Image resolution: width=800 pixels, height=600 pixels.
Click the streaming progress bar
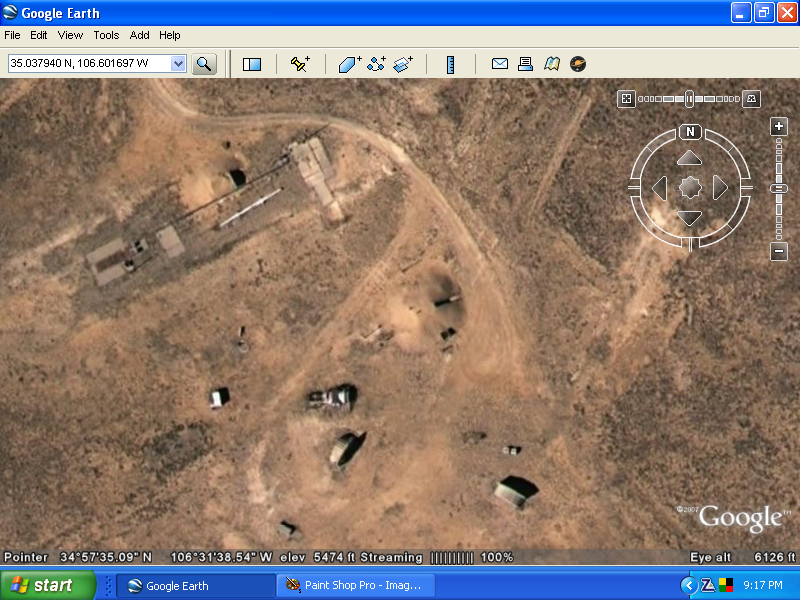pyautogui.click(x=452, y=558)
